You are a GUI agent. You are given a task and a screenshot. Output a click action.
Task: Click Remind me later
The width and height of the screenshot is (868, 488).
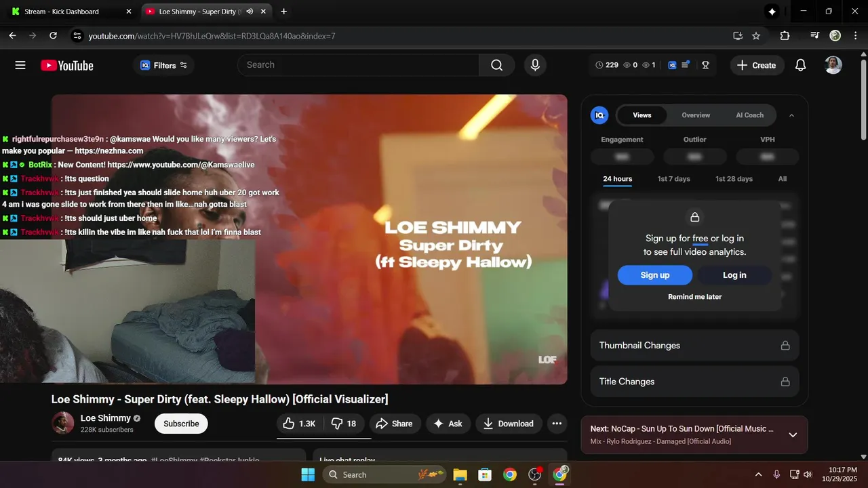pyautogui.click(x=694, y=297)
